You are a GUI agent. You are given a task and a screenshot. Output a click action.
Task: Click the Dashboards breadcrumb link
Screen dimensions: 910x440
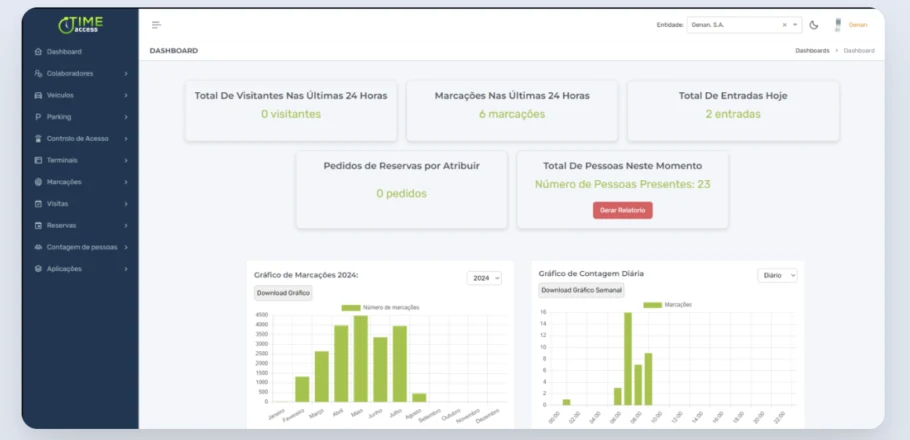[x=812, y=51]
